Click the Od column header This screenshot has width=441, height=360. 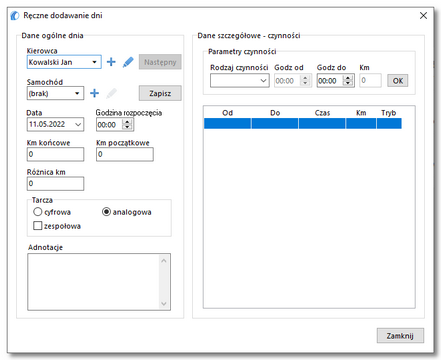click(x=227, y=113)
